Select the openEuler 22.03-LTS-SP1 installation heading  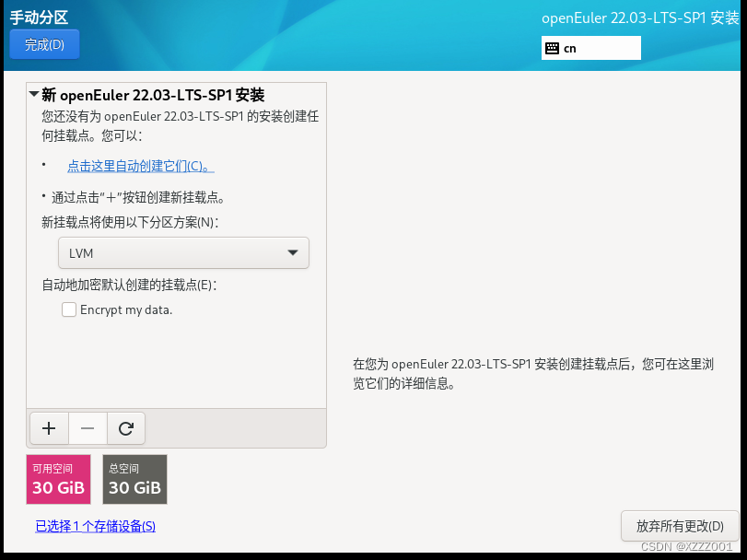(x=152, y=94)
